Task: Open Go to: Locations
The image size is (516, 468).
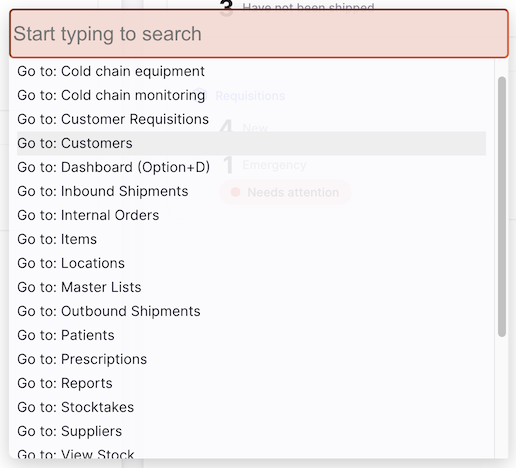Action: click(251, 263)
